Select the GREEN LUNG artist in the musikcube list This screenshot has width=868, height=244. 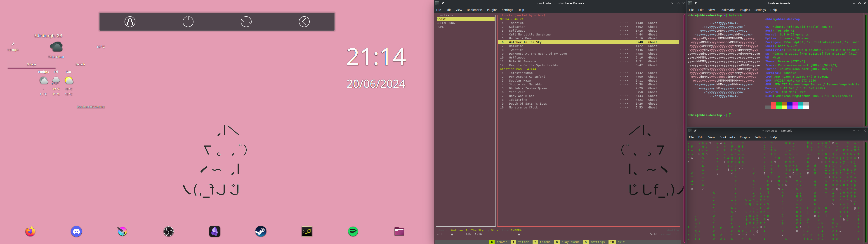[x=446, y=23]
